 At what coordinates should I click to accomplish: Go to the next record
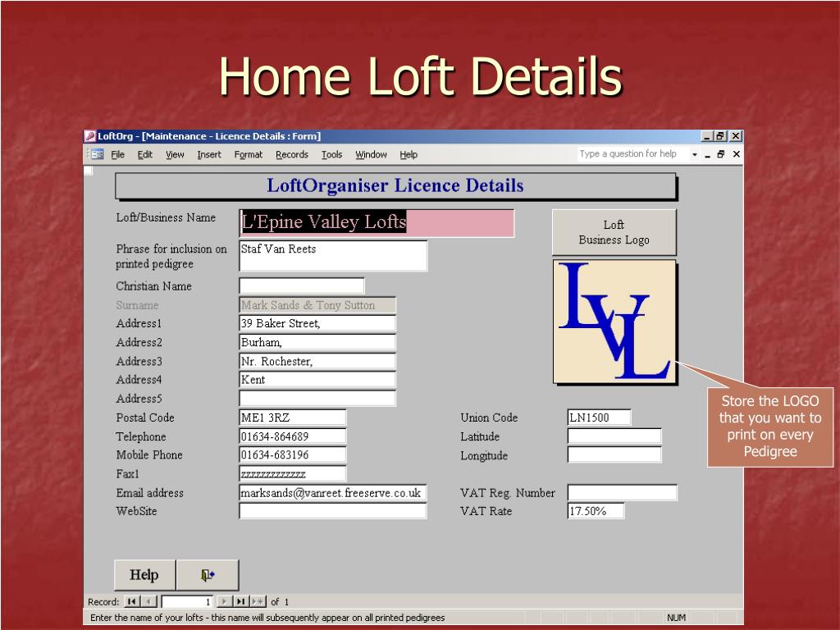(225, 601)
